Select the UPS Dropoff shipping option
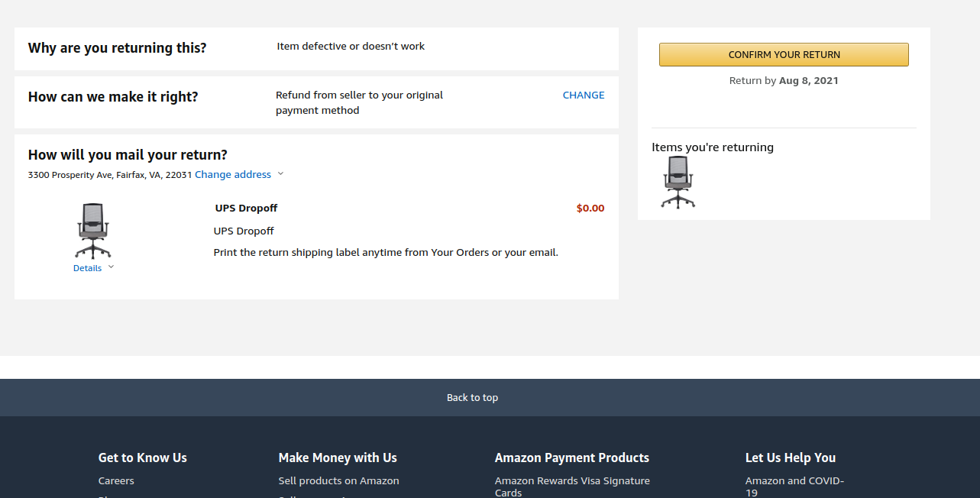The height and width of the screenshot is (498, 980). tap(246, 209)
